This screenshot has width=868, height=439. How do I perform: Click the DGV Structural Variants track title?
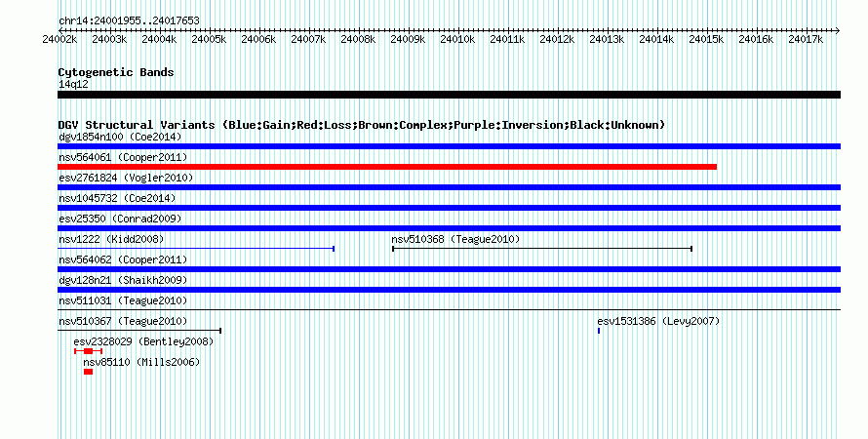click(x=362, y=125)
